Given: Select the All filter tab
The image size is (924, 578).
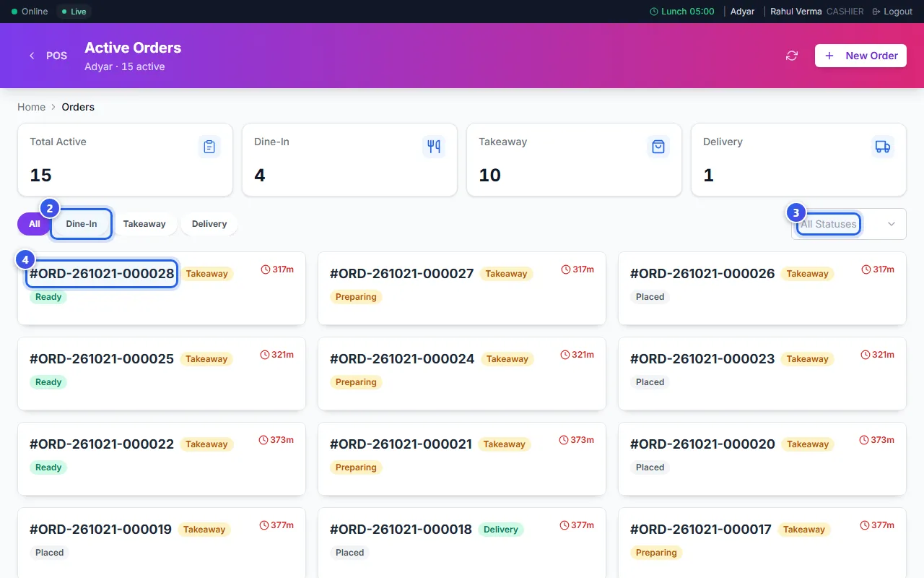Looking at the screenshot, I should point(34,224).
